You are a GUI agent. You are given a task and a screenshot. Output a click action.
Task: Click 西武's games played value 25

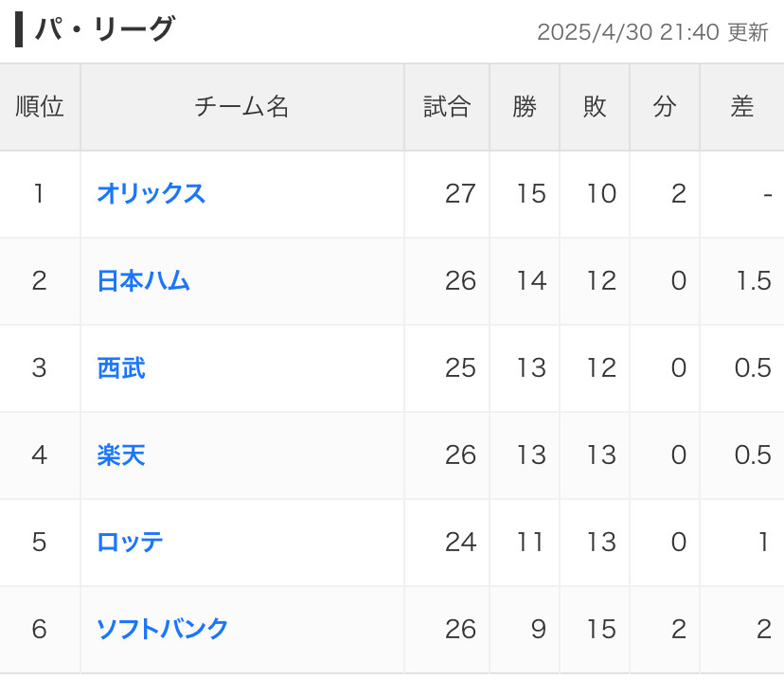[460, 368]
